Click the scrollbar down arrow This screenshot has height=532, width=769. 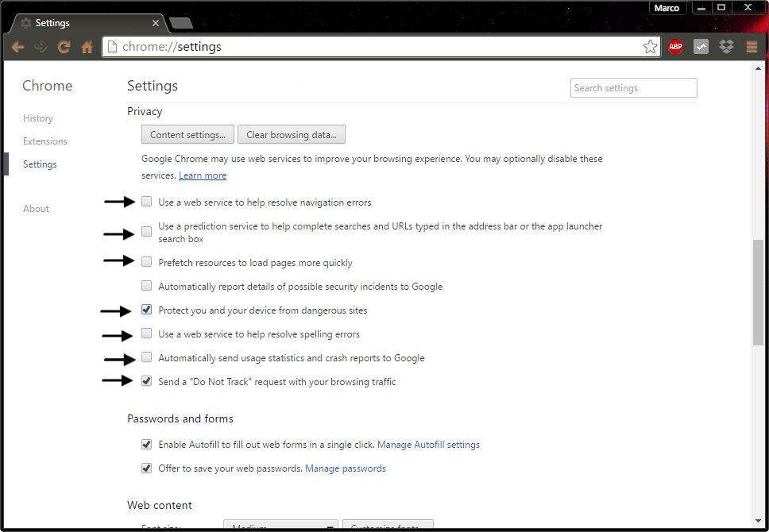(x=758, y=521)
